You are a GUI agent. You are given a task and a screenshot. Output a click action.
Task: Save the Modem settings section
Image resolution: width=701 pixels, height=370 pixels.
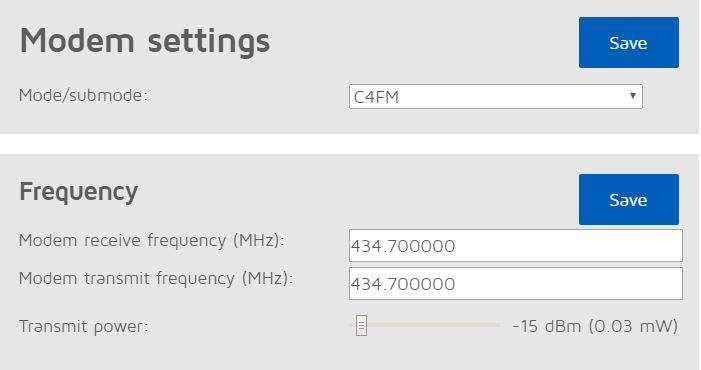629,43
